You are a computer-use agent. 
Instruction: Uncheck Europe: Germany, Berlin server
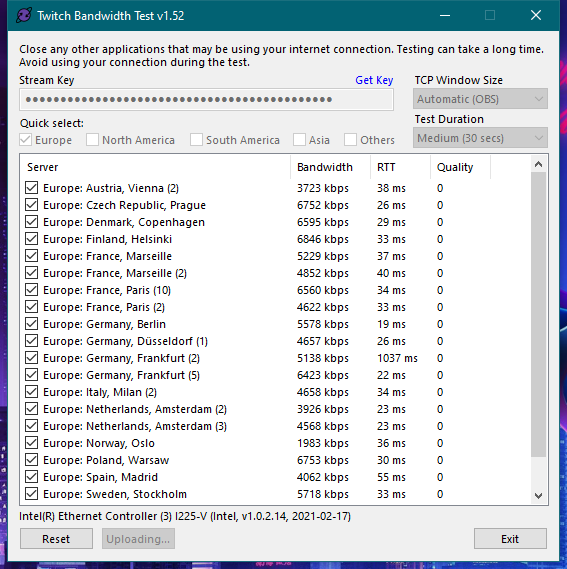coord(32,324)
